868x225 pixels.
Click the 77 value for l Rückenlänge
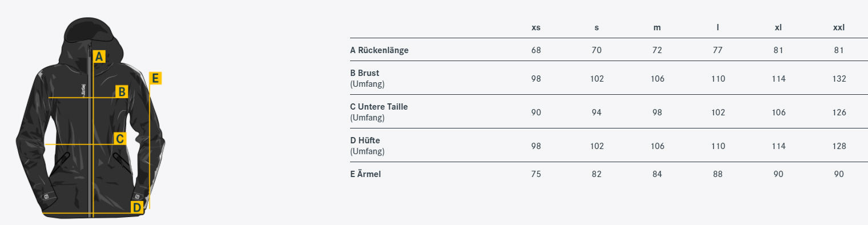pyautogui.click(x=718, y=50)
